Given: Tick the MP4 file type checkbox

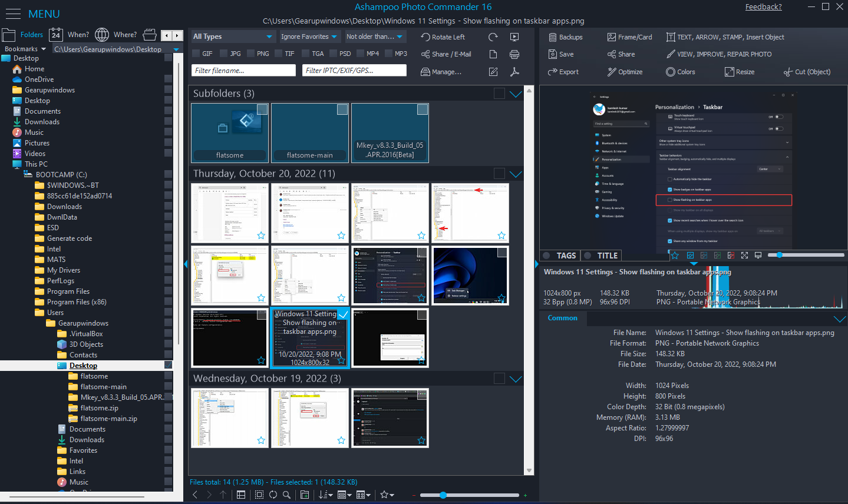Looking at the screenshot, I should 361,54.
